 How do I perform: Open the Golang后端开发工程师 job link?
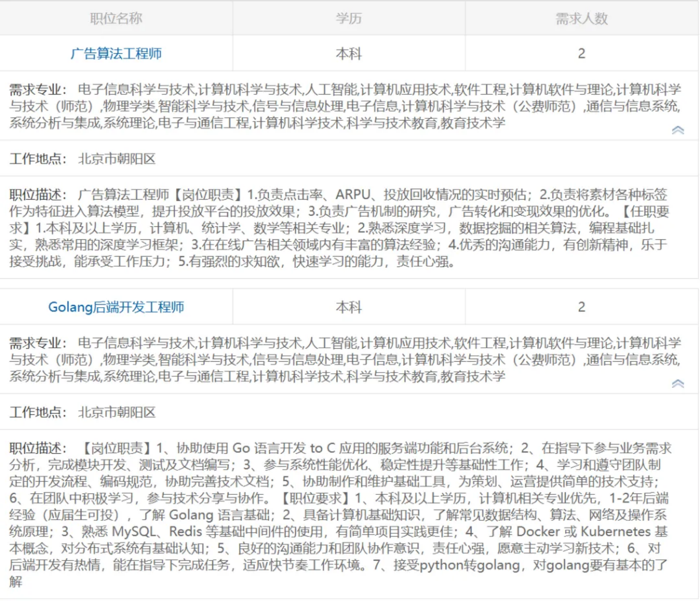116,307
